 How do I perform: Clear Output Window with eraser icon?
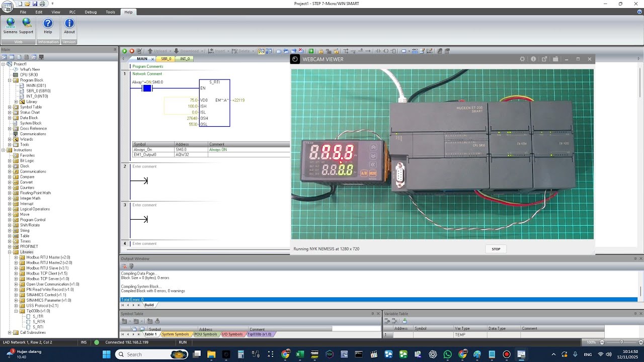[124, 266]
